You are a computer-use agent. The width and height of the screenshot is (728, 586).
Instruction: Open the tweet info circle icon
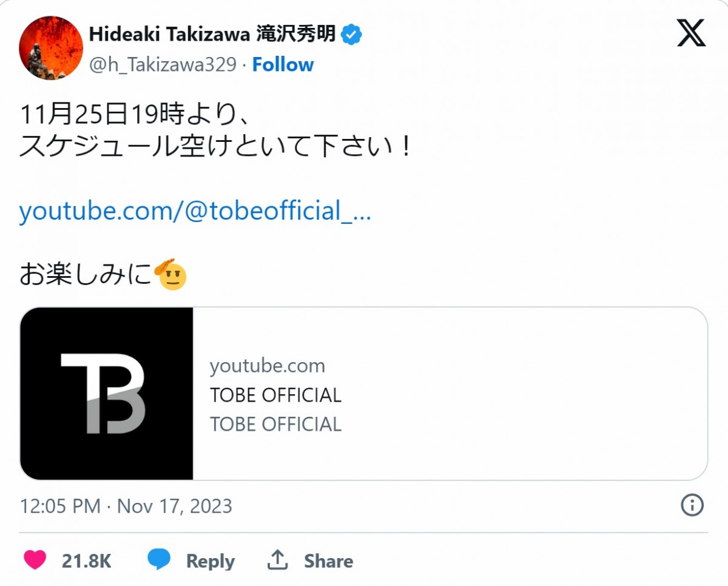click(692, 505)
